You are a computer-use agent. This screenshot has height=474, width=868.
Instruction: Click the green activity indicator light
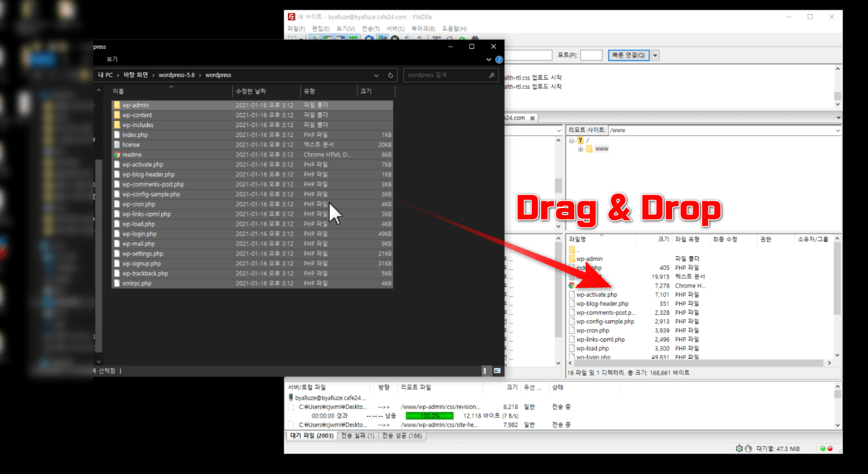click(x=823, y=449)
